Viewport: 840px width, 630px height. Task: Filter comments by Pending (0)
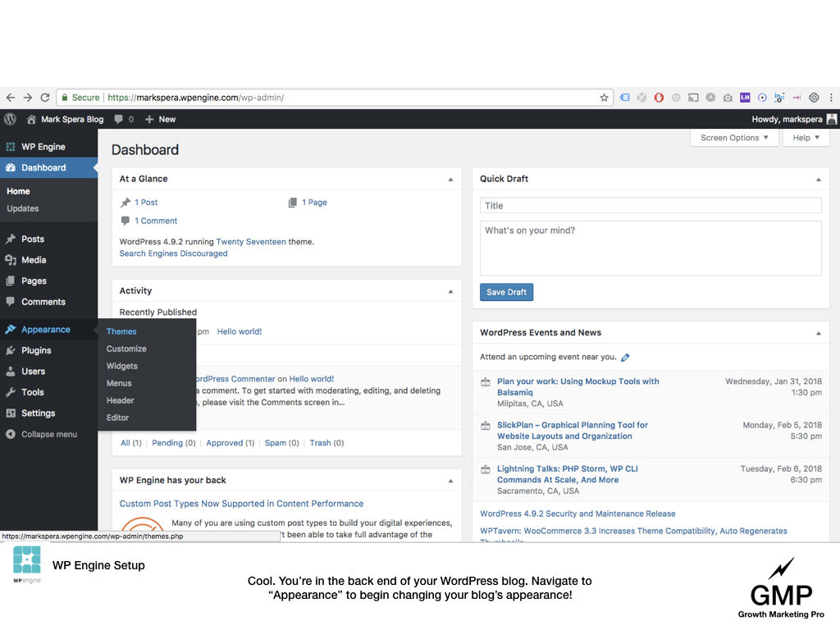tap(174, 443)
